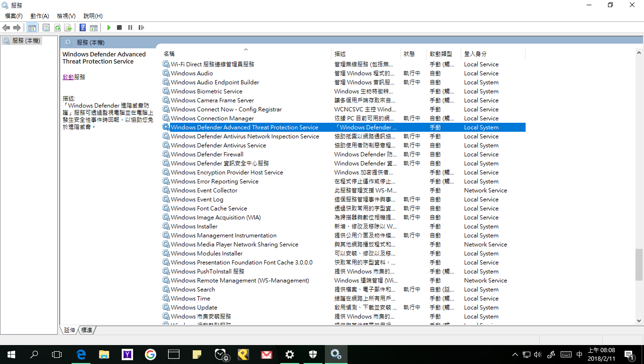
Task: Select the Windows Time service gear icon
Action: (166, 298)
